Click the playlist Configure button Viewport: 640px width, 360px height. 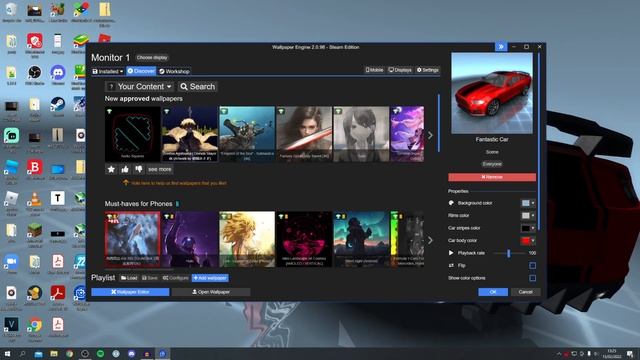click(176, 278)
